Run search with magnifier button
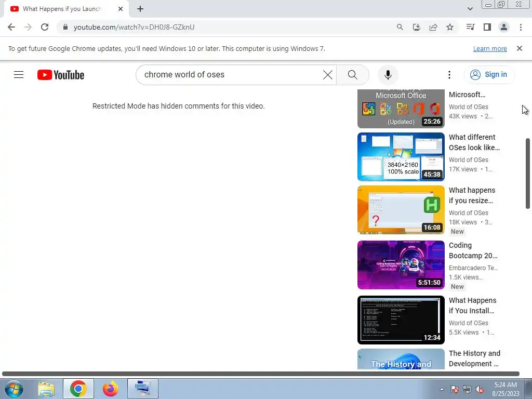The image size is (532, 399). pyautogui.click(x=353, y=75)
